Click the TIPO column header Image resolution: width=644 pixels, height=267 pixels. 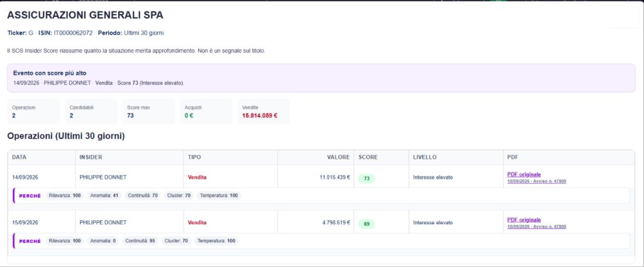(230, 157)
